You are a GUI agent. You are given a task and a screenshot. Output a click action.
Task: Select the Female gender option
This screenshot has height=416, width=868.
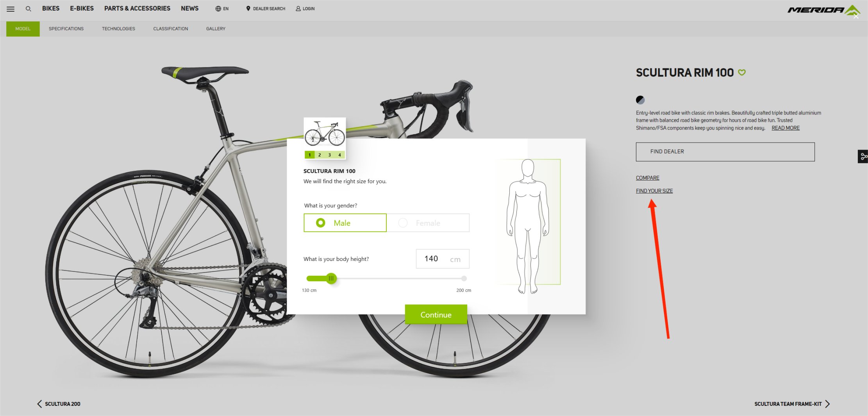coord(428,223)
